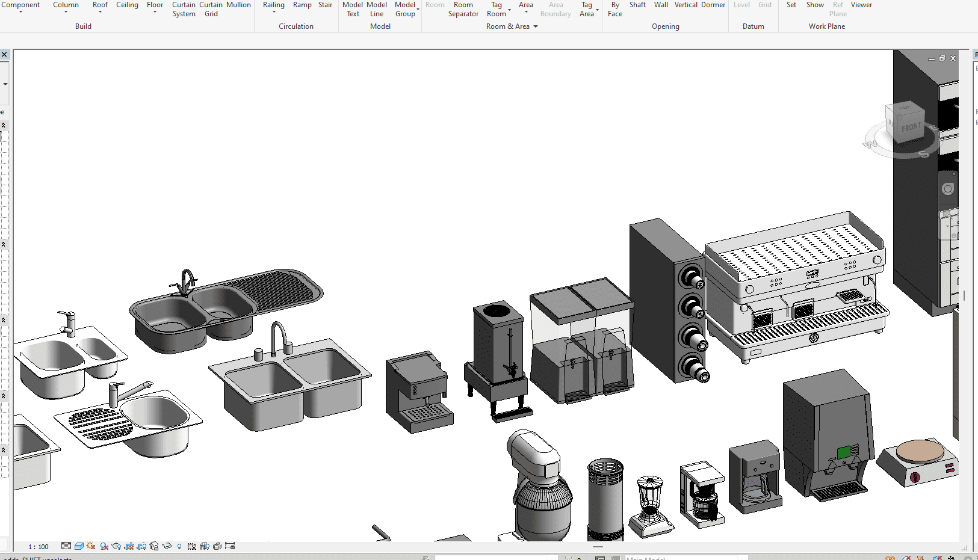Click the Ceiling button in Build panel
The image size is (978, 560).
[x=127, y=5]
